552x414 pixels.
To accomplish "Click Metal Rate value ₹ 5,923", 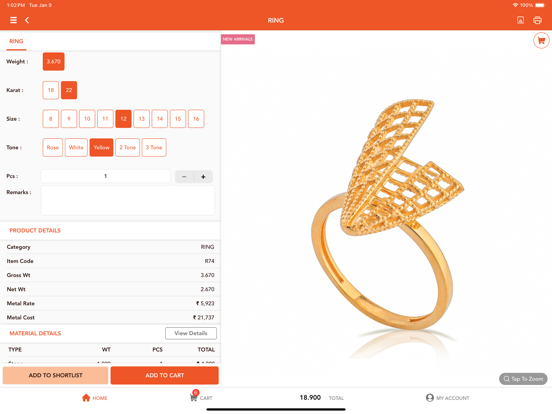I will pyautogui.click(x=205, y=303).
